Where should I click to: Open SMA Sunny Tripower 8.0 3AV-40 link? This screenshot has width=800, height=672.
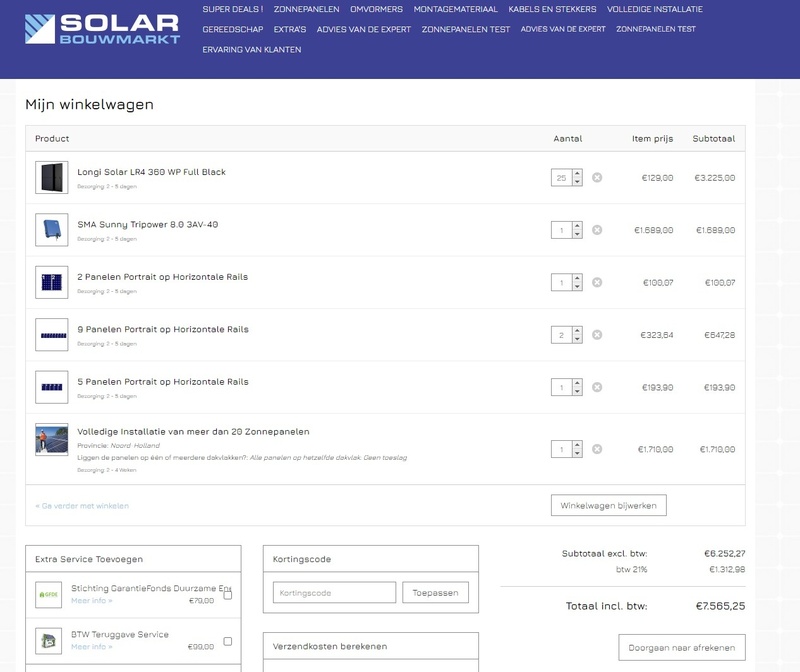coord(147,225)
